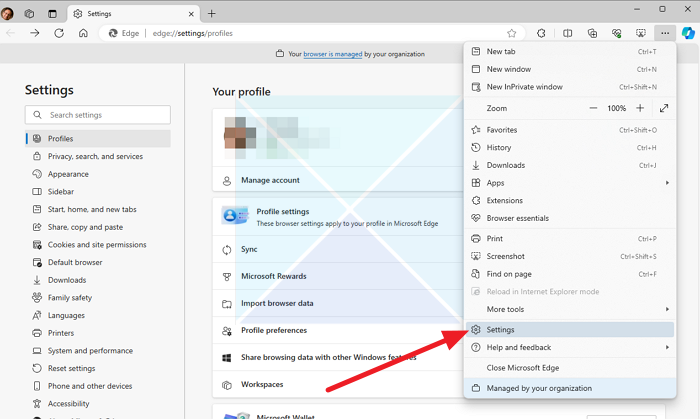This screenshot has width=700, height=419.
Task: Toggle vertical tabs icon in title bar
Action: (x=52, y=14)
